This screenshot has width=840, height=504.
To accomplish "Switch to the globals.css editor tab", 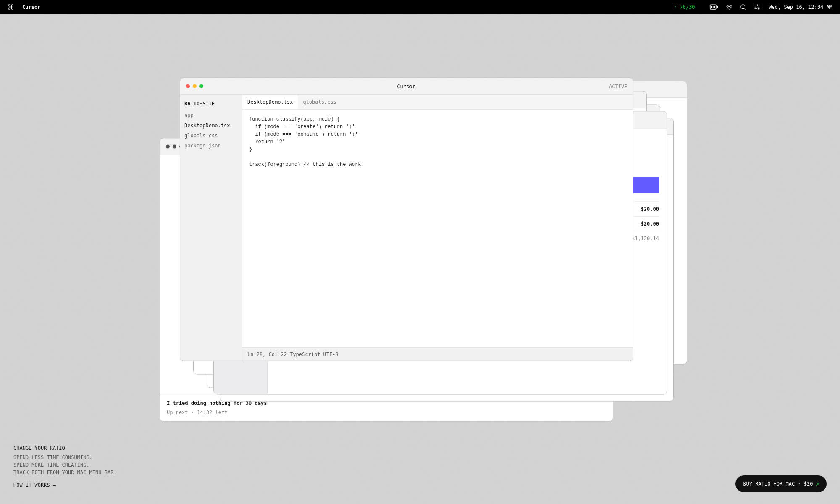I will coord(320,102).
